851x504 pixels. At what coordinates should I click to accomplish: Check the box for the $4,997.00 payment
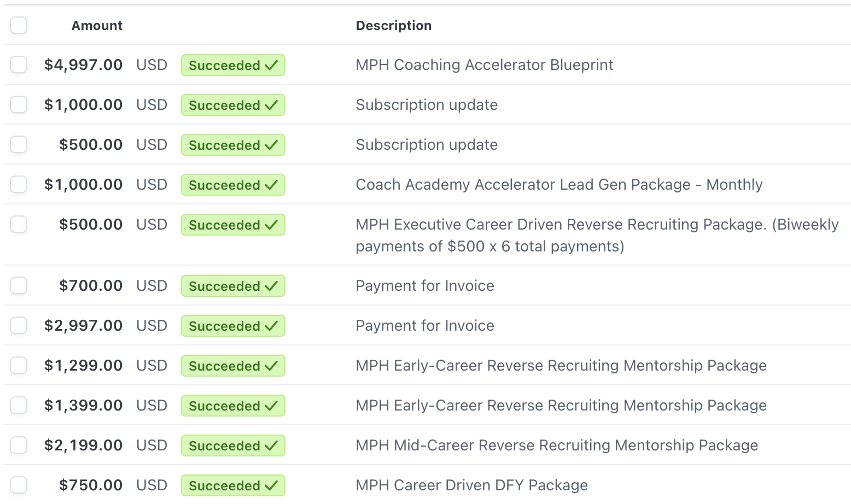[x=19, y=65]
